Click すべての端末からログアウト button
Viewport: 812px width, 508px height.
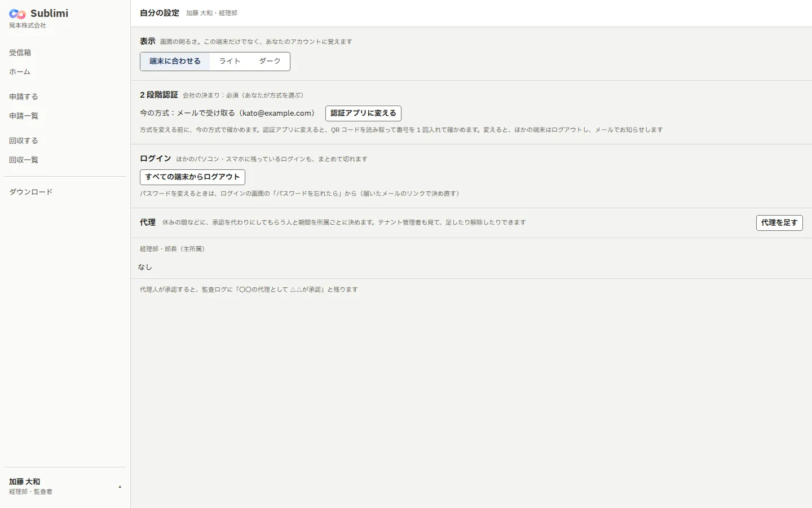[192, 177]
